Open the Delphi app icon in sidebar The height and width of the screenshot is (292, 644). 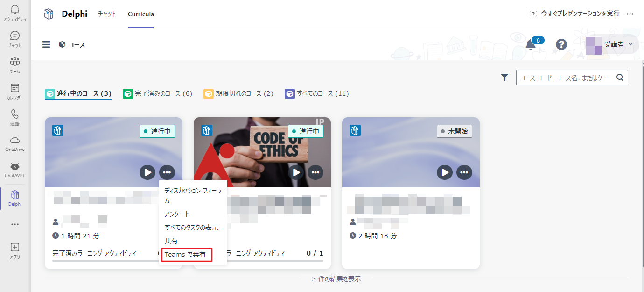point(14,196)
